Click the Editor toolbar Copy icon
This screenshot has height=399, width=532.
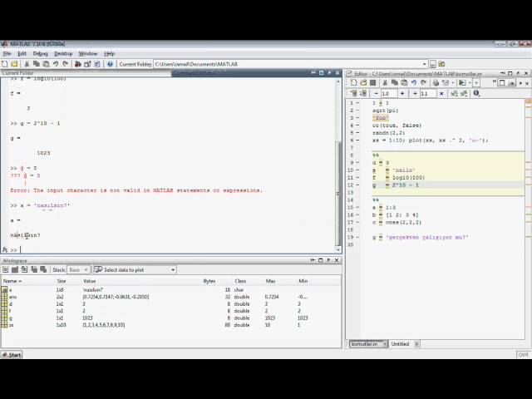click(394, 82)
